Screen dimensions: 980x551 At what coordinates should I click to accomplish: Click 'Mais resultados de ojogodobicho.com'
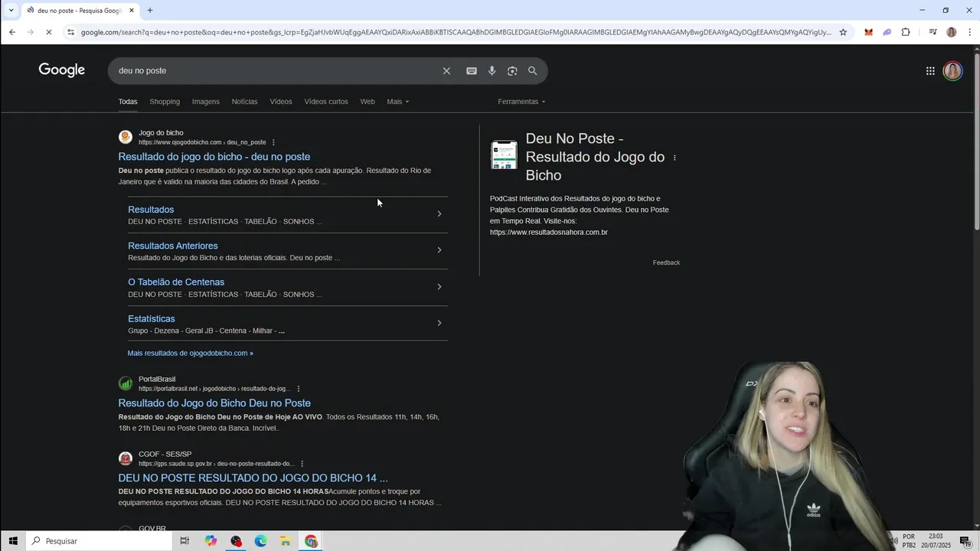pyautogui.click(x=190, y=354)
